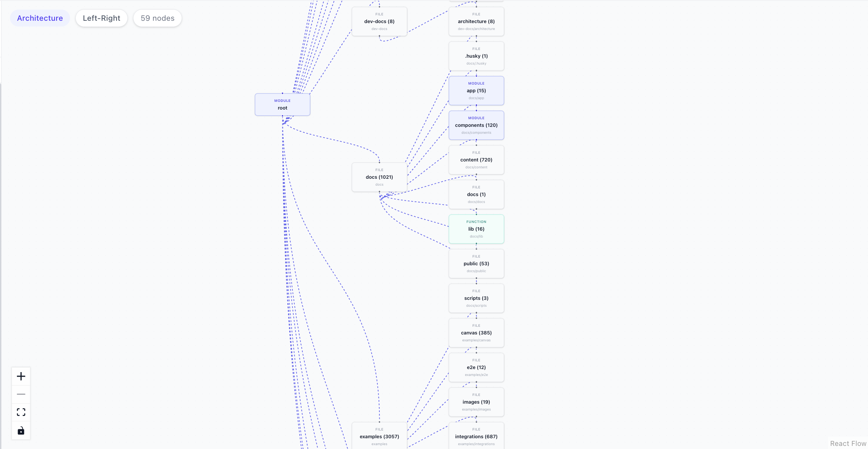Open the React Flow attribution link
The image size is (868, 449).
coord(848,444)
